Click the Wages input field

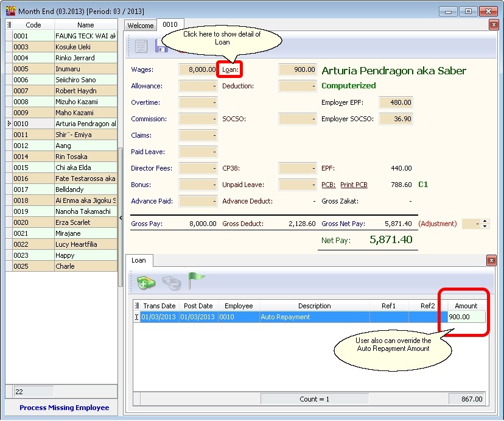pyautogui.click(x=198, y=69)
